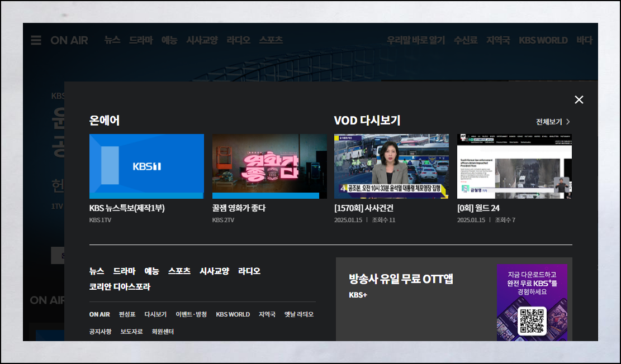This screenshot has height=364, width=621.
Task: Play the 월드 24 VOD thumbnail
Action: (514, 166)
